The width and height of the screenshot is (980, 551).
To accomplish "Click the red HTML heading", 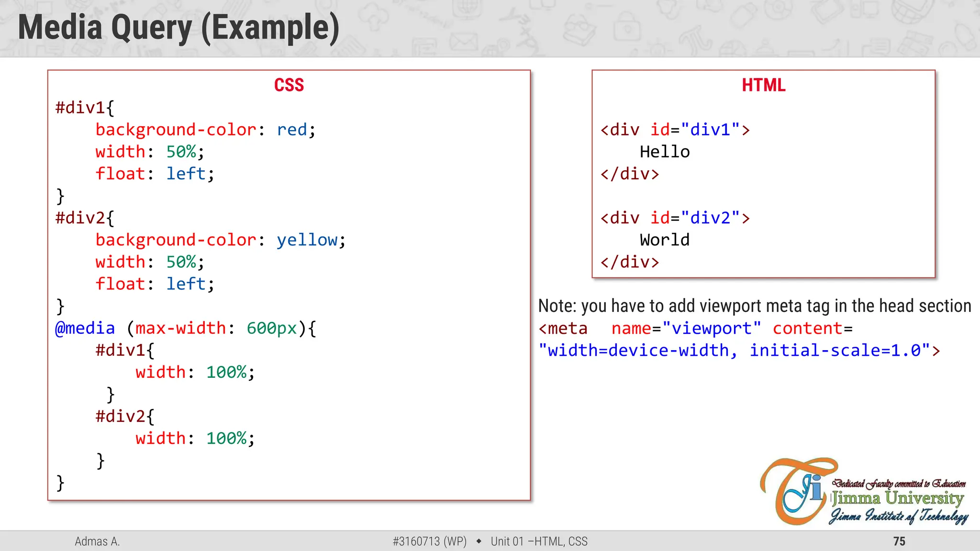I will point(763,85).
